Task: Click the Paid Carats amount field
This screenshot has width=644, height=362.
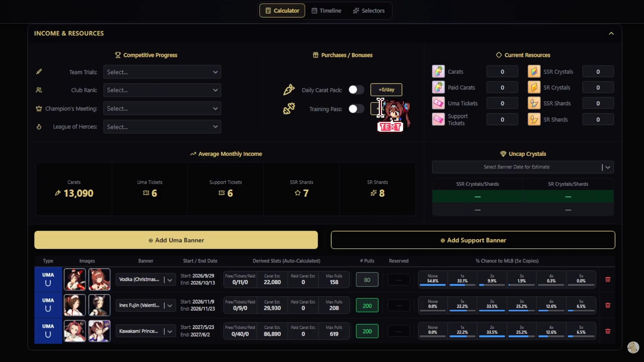Action: coord(502,87)
